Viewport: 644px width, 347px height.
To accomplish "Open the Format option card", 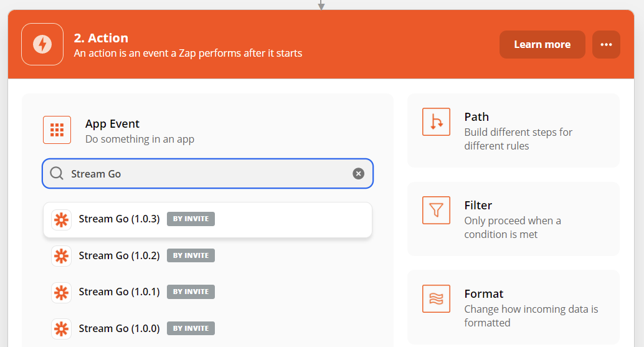I will [513, 307].
